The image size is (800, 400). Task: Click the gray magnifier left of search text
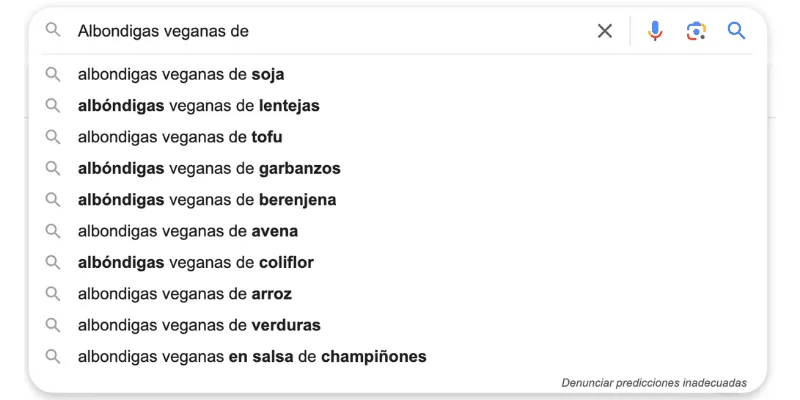[53, 31]
